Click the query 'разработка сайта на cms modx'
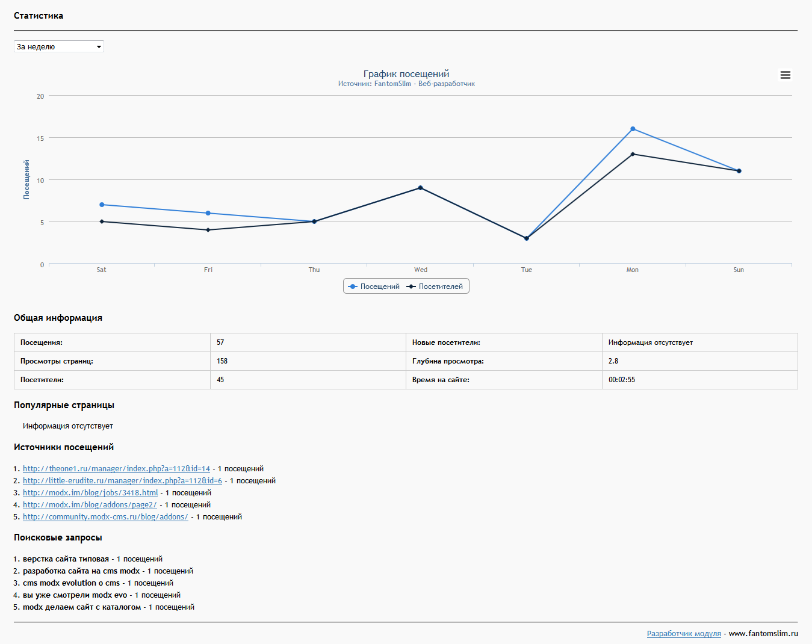812x644 pixels. [81, 571]
